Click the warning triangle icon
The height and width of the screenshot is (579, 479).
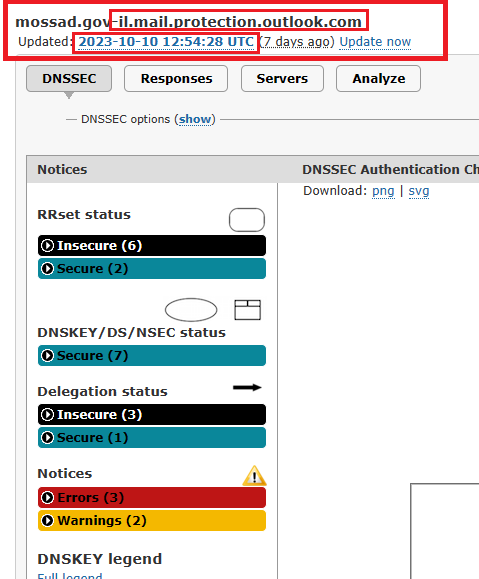pyautogui.click(x=254, y=475)
